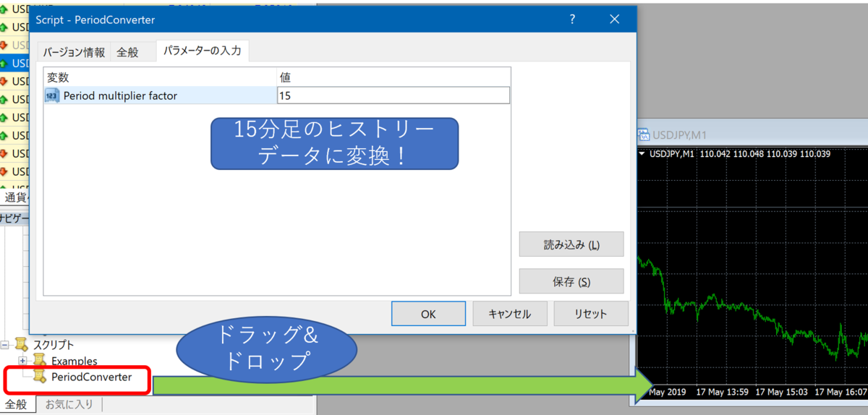
Task: Select the highlighted blue row in Market Watch
Action: click(x=14, y=63)
